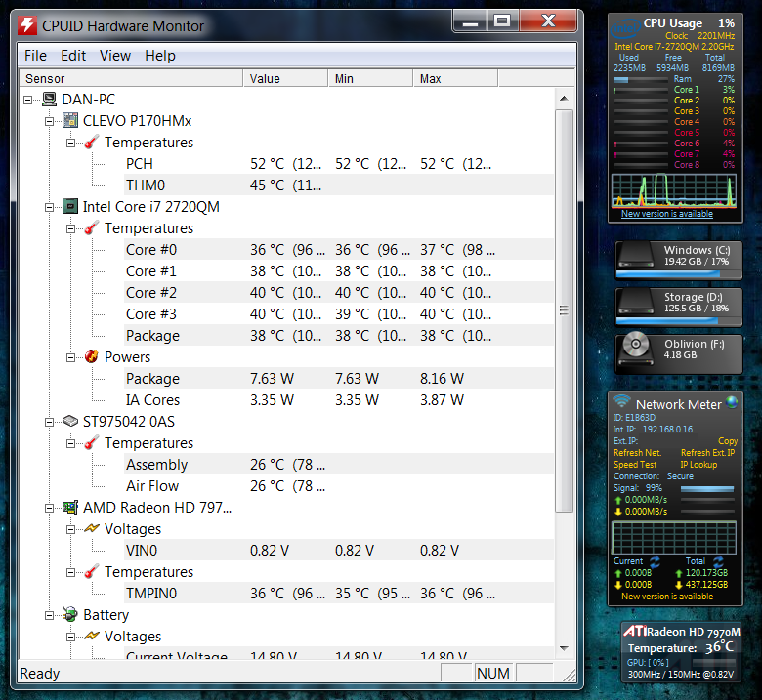Collapse the Intel Core i7 2720QM node
The width and height of the screenshot is (762, 700).
pyautogui.click(x=49, y=207)
